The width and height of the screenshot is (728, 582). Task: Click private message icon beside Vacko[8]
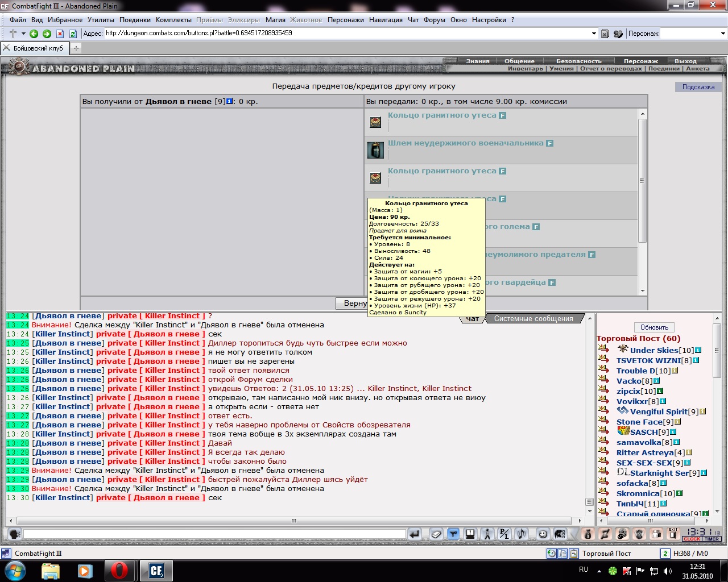pos(603,379)
